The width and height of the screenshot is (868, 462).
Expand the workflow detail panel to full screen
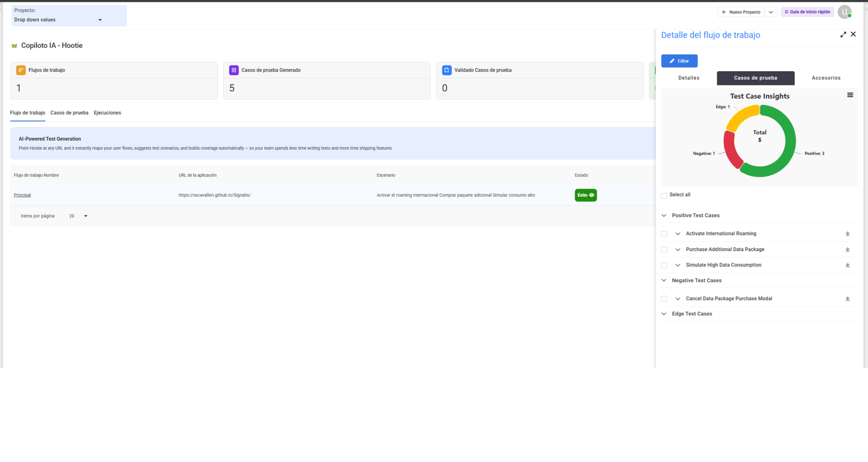coord(843,35)
